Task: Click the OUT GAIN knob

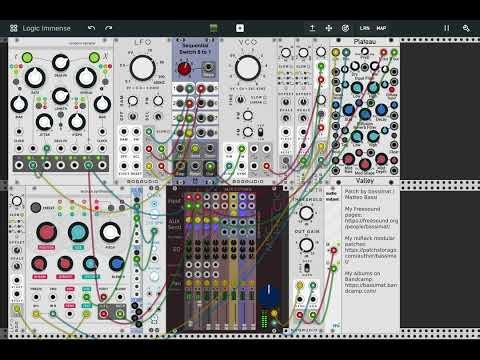Action: pos(306,245)
